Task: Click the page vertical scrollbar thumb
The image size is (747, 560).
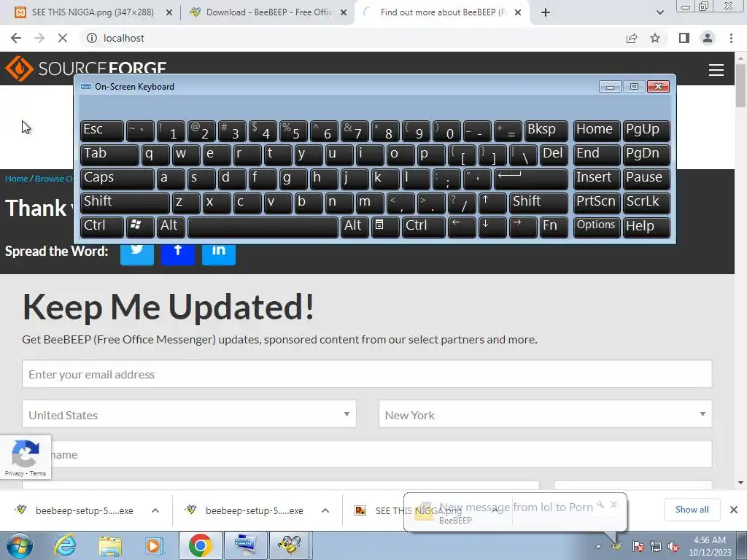Action: [x=741, y=85]
